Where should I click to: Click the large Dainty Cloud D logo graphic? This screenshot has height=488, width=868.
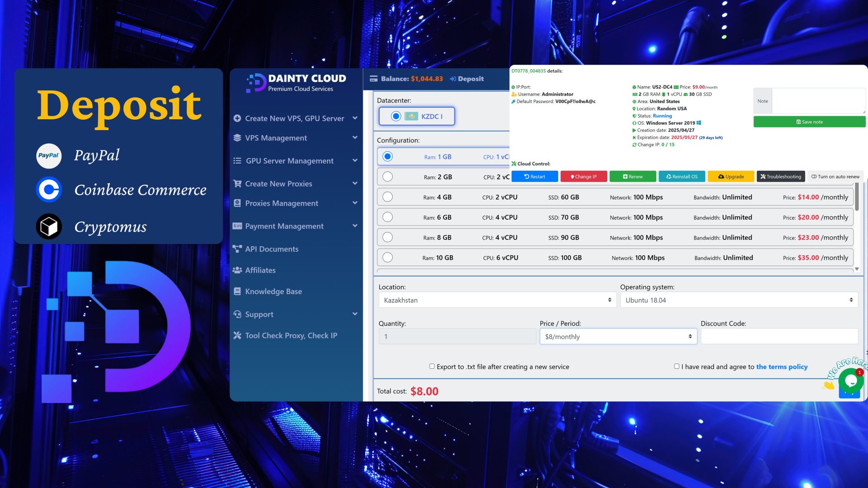pos(116,331)
